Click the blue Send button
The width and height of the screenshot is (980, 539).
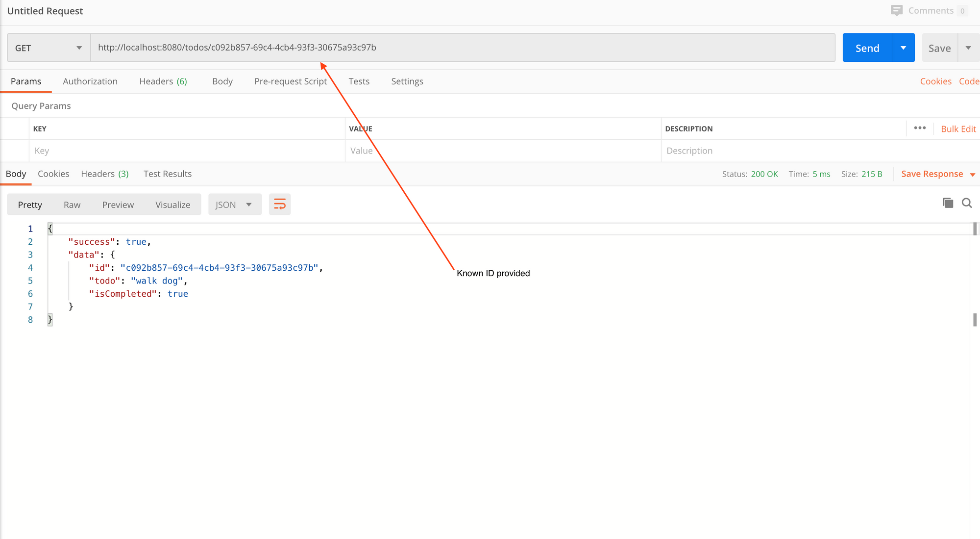pos(867,48)
